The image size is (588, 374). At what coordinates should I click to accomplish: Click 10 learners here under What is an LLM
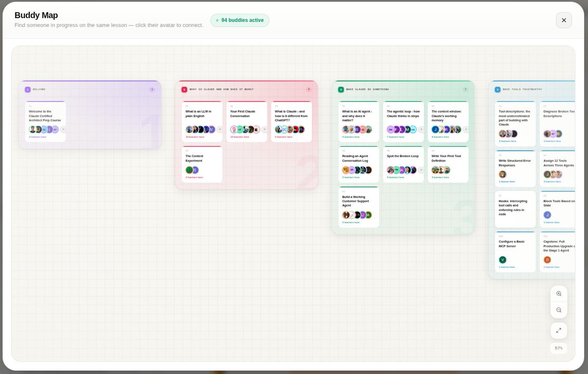tap(195, 137)
